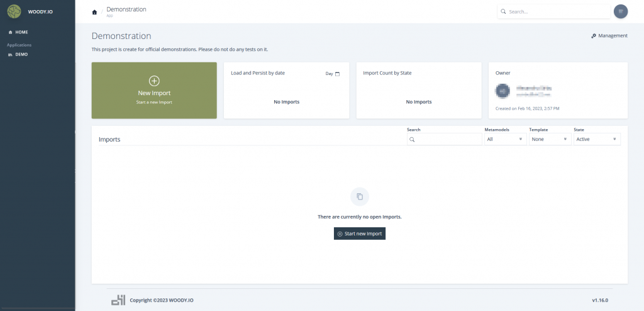Click the green New Import tile
Viewport: 644px width, 311px height.
pos(154,90)
